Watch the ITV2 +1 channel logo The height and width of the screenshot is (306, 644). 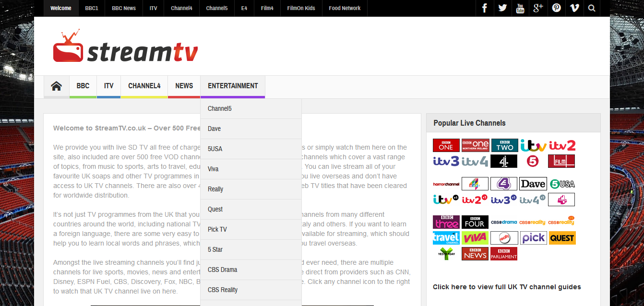click(475, 200)
